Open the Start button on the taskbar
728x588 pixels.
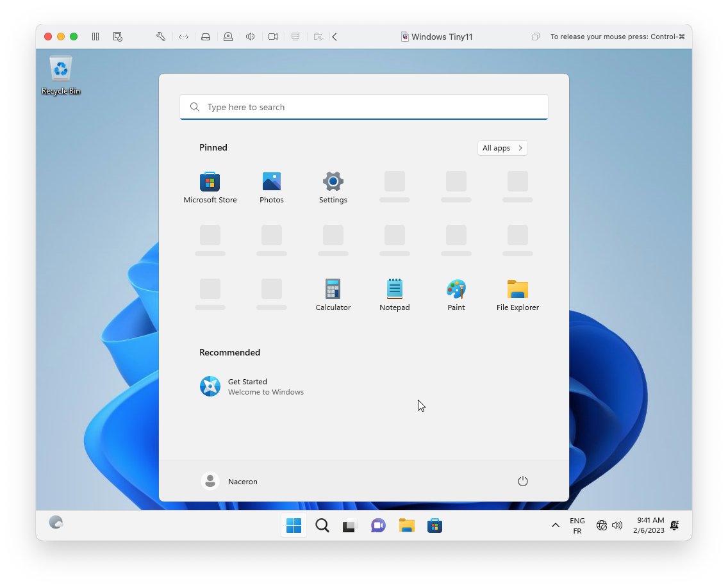point(294,525)
